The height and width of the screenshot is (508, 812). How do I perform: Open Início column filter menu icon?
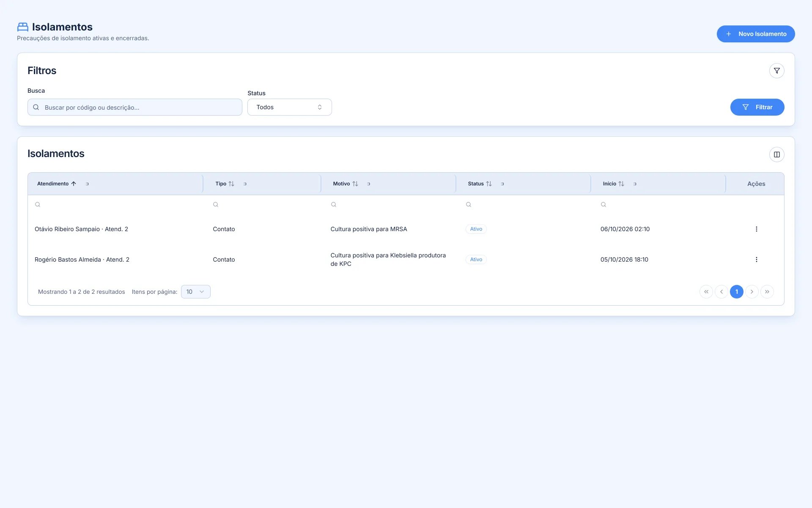[x=635, y=184]
